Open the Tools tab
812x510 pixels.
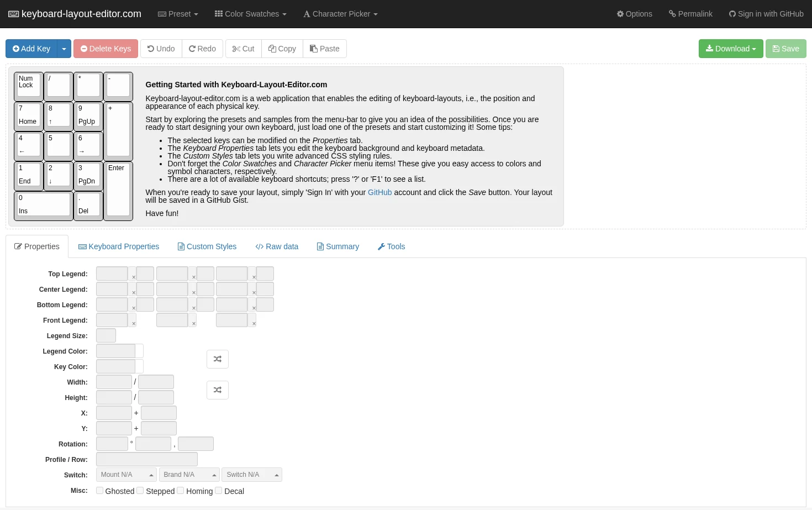click(392, 246)
